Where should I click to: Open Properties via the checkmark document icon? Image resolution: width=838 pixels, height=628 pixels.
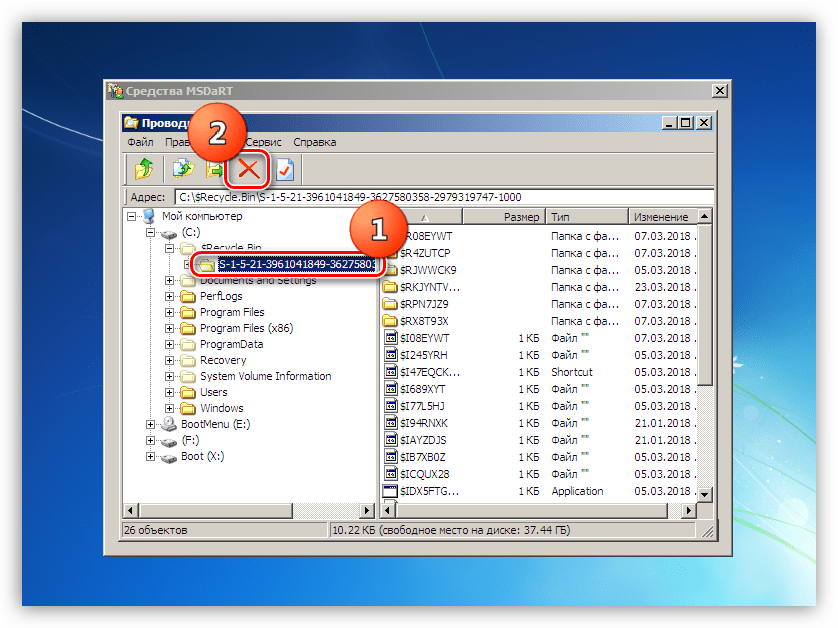(285, 169)
